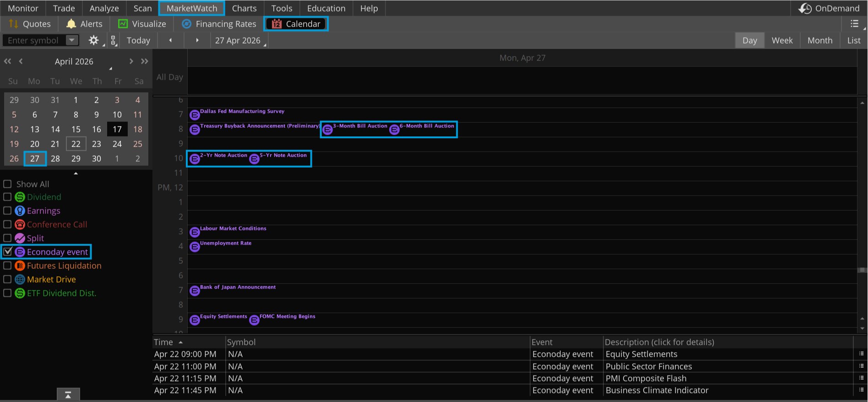Image resolution: width=868 pixels, height=402 pixels.
Task: Switch to Quotes subtab
Action: coord(30,24)
